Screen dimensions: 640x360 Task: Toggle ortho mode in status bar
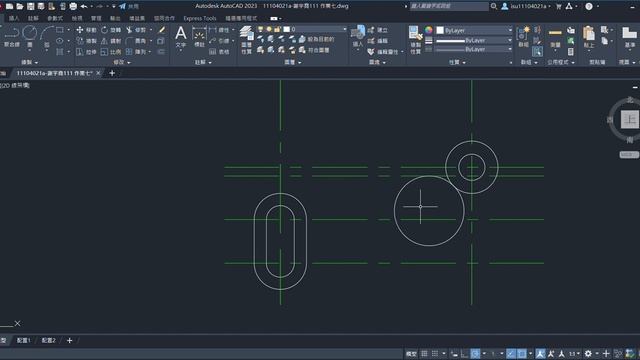point(464,353)
